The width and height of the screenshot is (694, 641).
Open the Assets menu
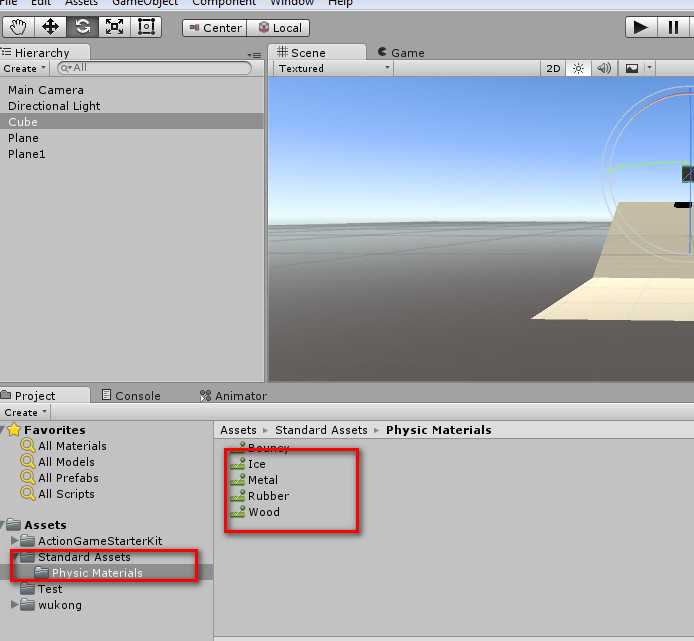(81, 3)
